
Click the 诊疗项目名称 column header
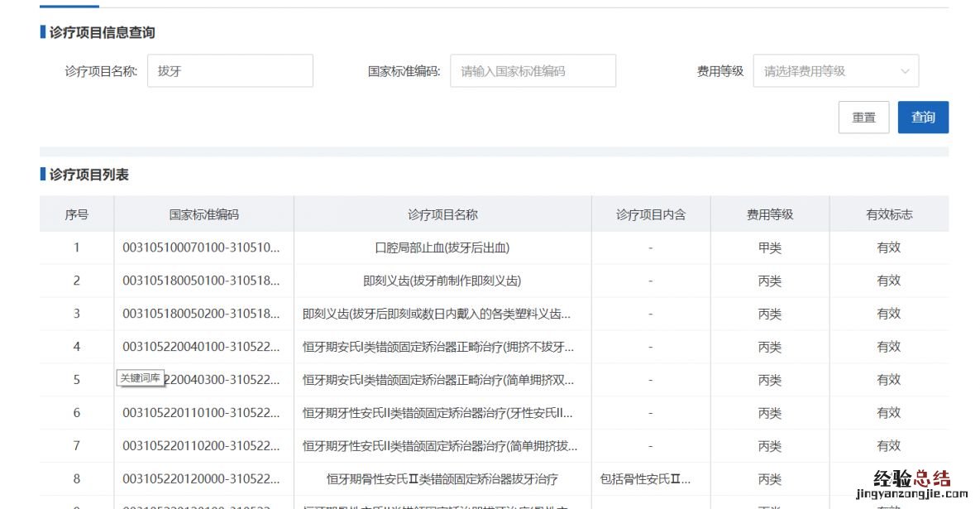coord(442,214)
